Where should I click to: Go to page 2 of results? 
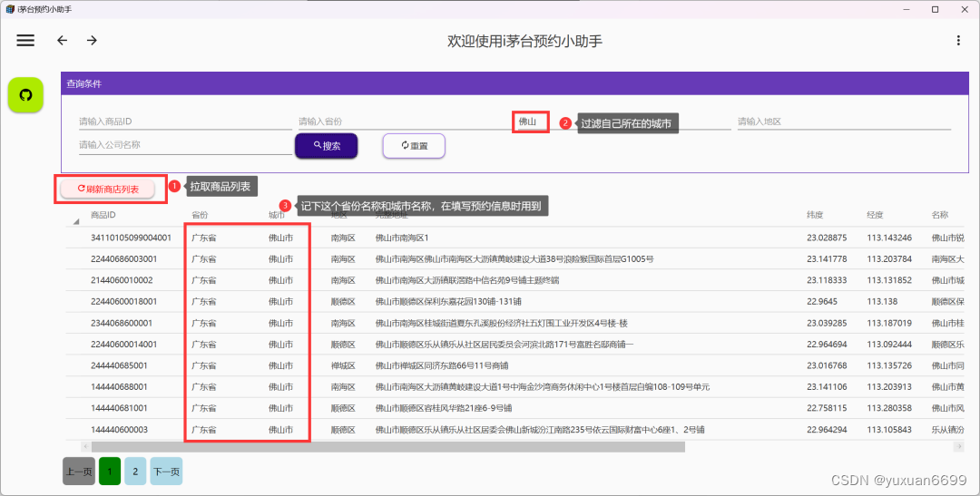(134, 472)
